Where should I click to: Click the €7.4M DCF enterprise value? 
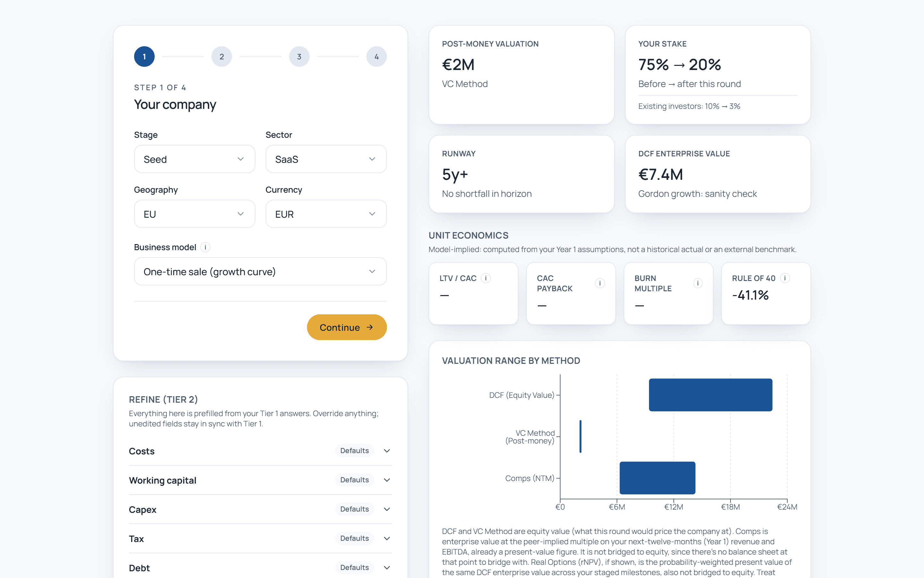[x=661, y=175]
